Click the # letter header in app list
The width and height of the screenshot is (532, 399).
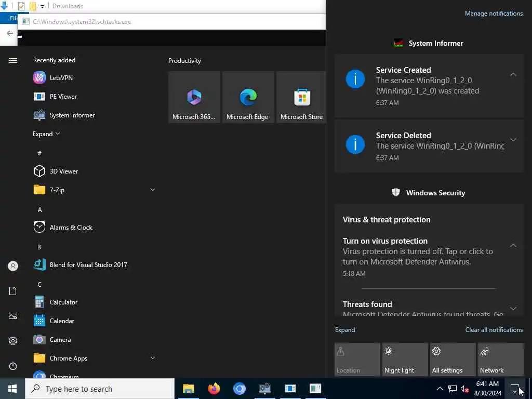[x=39, y=153]
